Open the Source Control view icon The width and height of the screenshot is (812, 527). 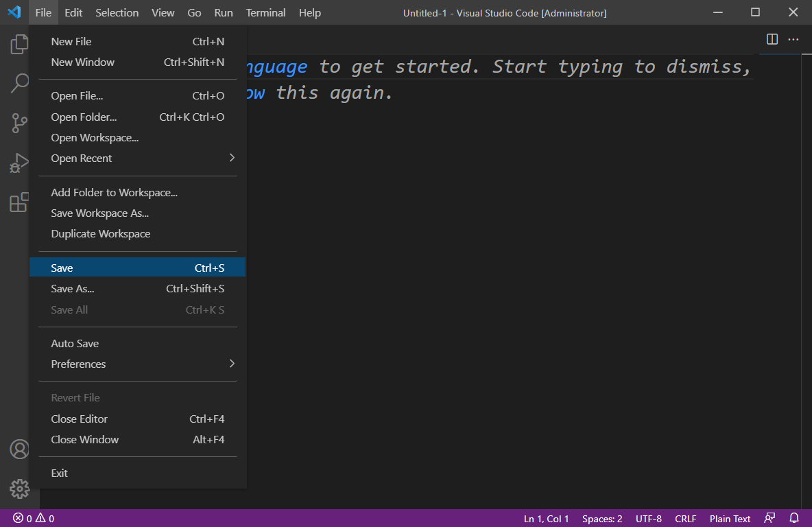tap(19, 123)
